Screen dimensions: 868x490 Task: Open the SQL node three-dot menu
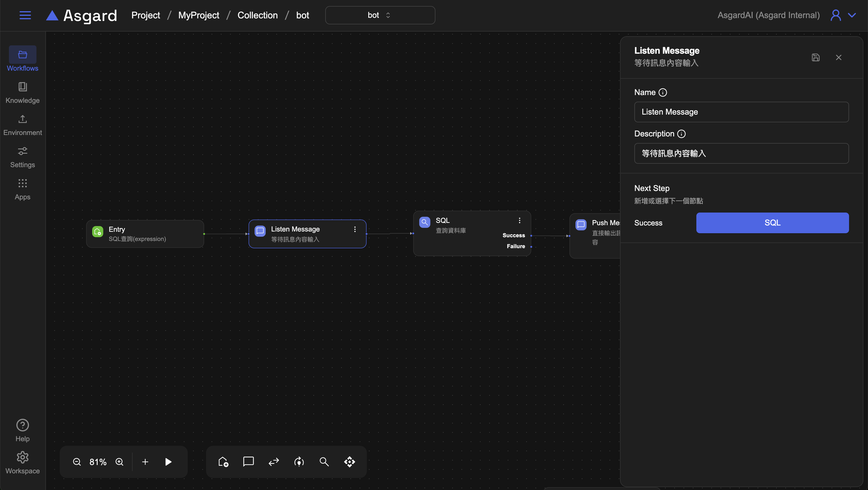click(x=520, y=221)
